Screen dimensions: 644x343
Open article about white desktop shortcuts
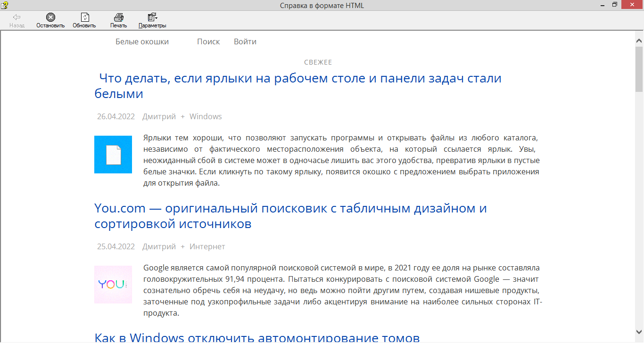click(x=298, y=86)
